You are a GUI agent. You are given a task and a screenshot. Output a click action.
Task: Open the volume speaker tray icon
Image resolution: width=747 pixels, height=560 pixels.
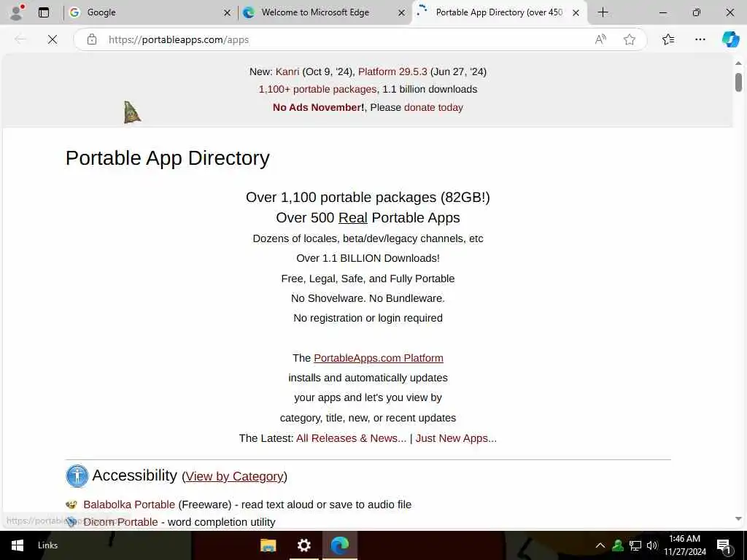[651, 545]
